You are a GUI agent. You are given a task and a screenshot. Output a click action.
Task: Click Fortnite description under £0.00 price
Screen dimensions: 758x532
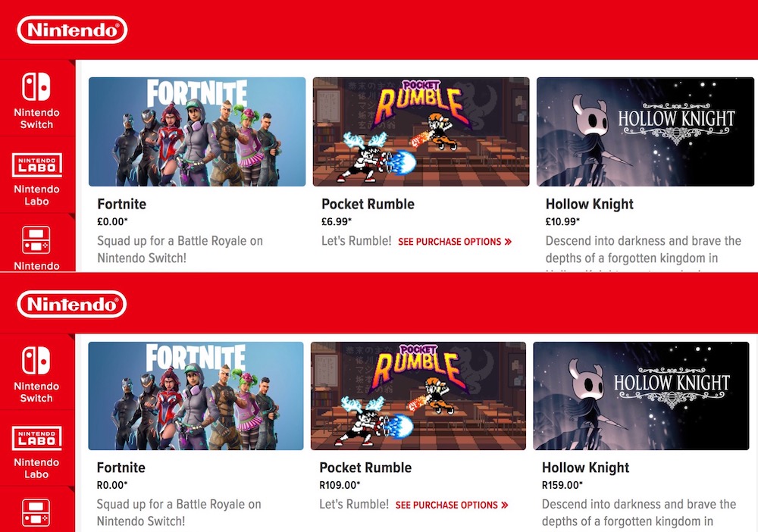pyautogui.click(x=180, y=249)
